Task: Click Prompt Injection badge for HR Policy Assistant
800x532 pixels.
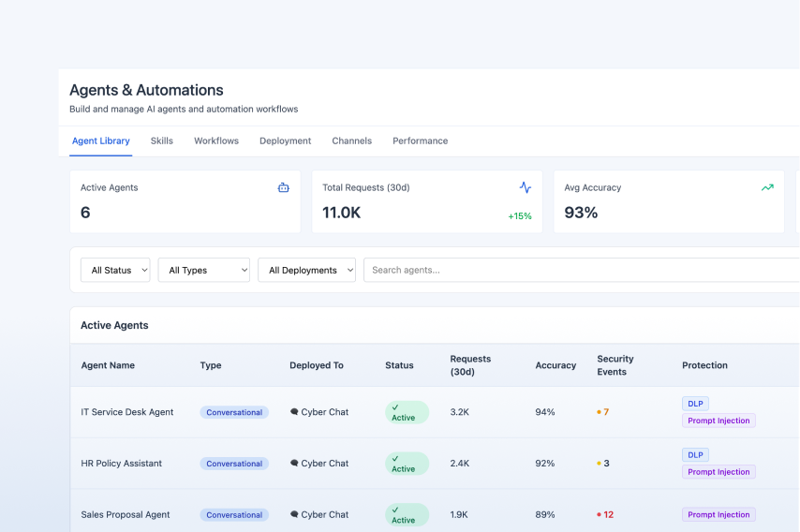Action: tap(719, 472)
